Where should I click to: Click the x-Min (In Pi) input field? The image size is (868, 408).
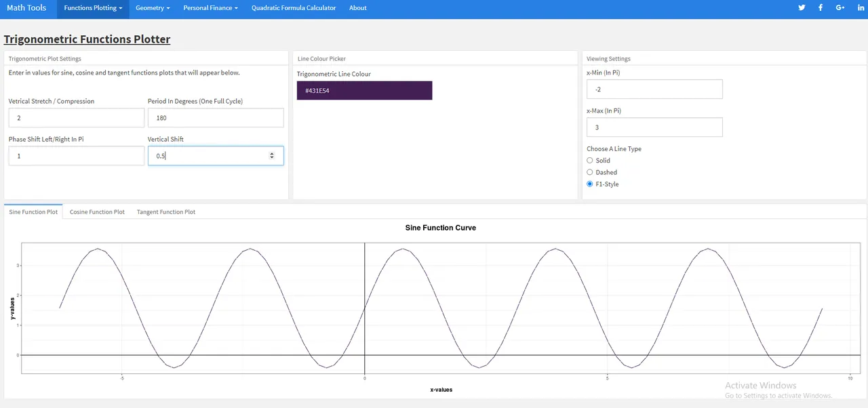pos(654,89)
